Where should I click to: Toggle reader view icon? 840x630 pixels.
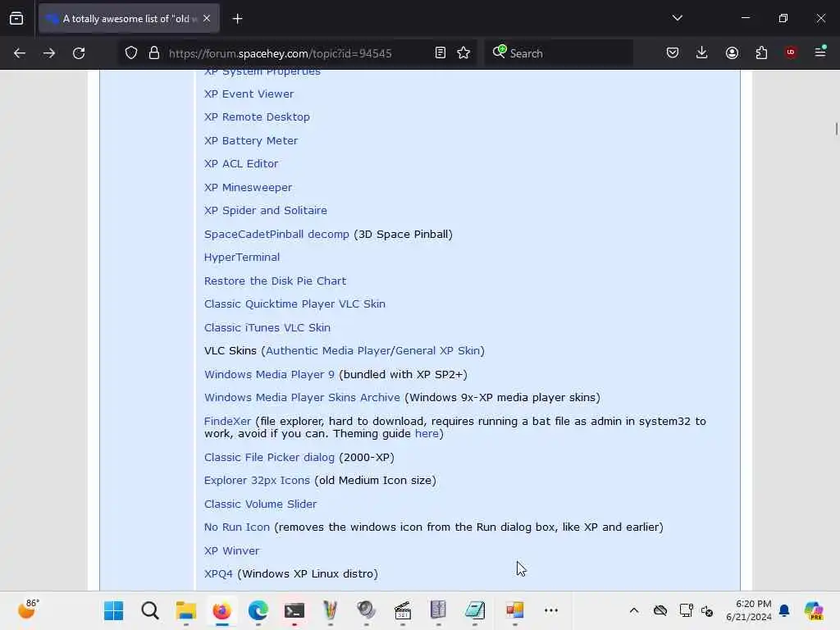[x=441, y=53]
